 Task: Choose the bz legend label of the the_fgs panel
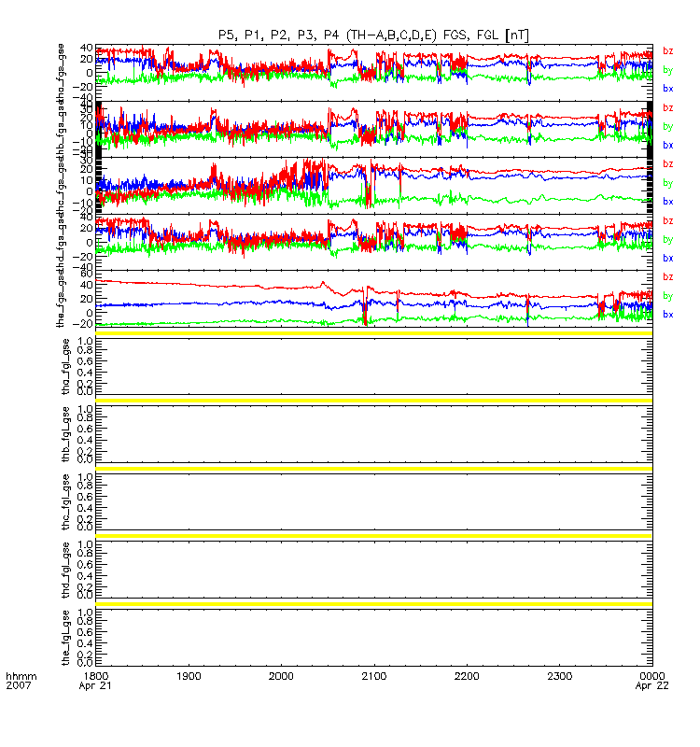click(668, 276)
